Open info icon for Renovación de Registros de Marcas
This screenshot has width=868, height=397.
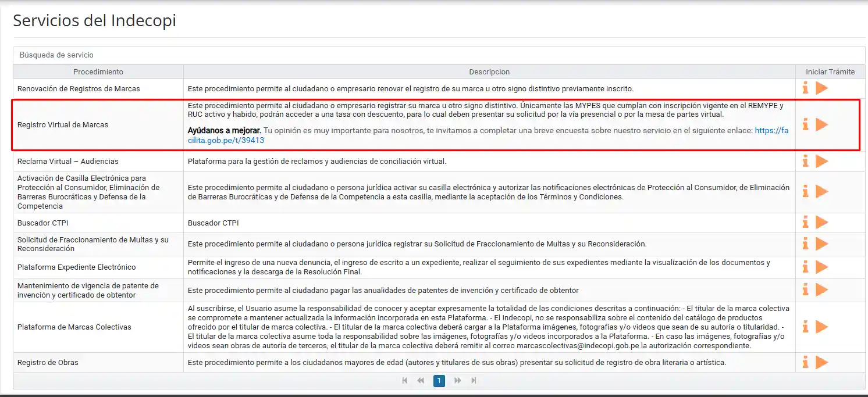pyautogui.click(x=806, y=88)
